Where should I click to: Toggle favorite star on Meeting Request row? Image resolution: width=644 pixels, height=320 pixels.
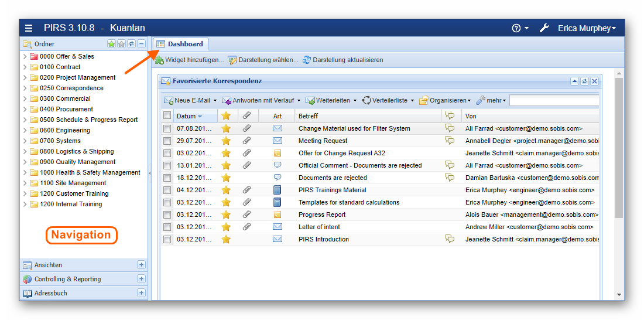tap(226, 141)
